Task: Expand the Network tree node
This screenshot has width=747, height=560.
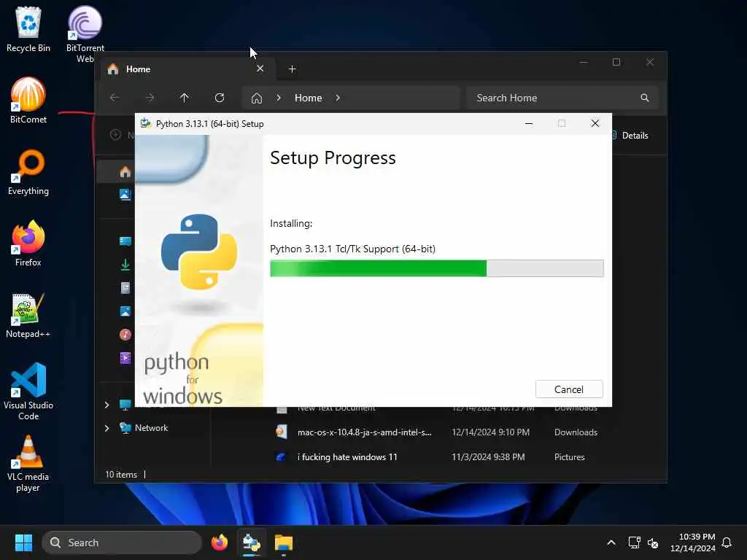Action: click(107, 427)
